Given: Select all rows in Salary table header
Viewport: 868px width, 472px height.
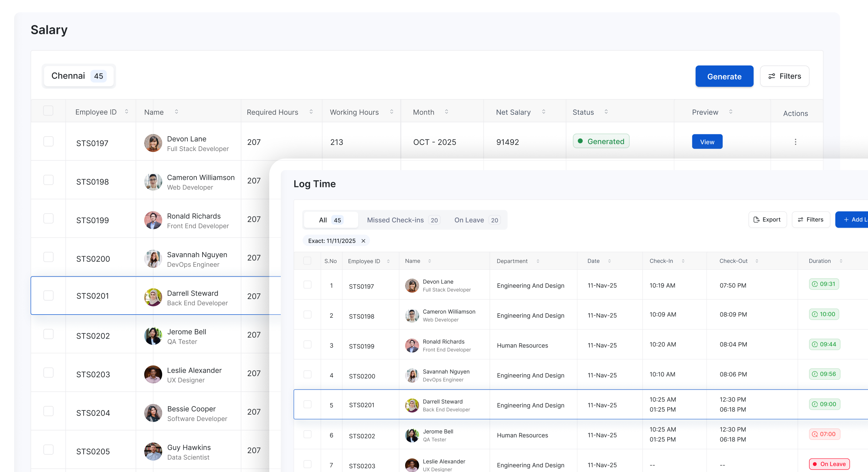Looking at the screenshot, I should point(48,111).
